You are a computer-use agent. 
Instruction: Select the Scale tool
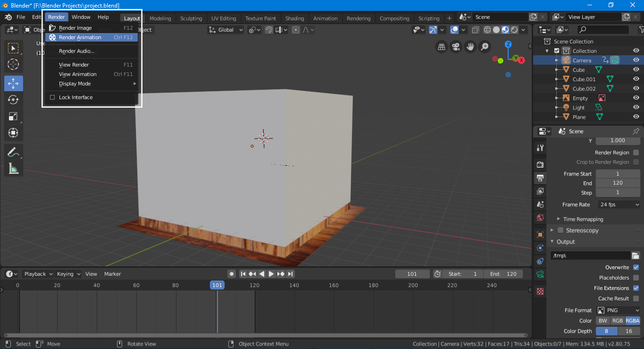pos(13,116)
